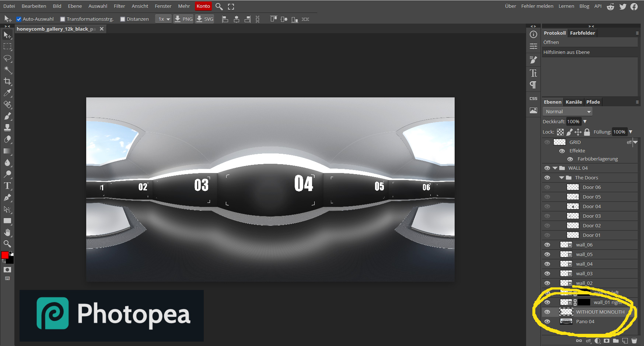Select the Eyedropper tool
This screenshot has width=644, height=346.
[x=7, y=93]
